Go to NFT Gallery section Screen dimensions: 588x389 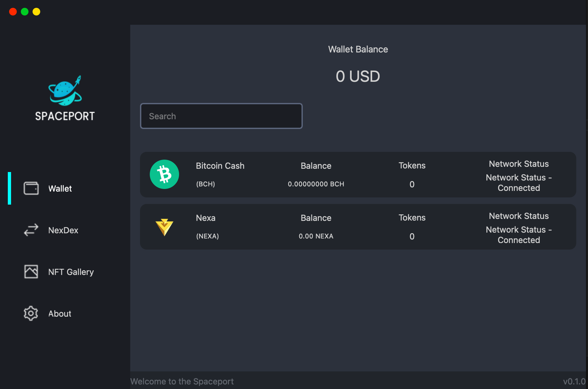[71, 272]
